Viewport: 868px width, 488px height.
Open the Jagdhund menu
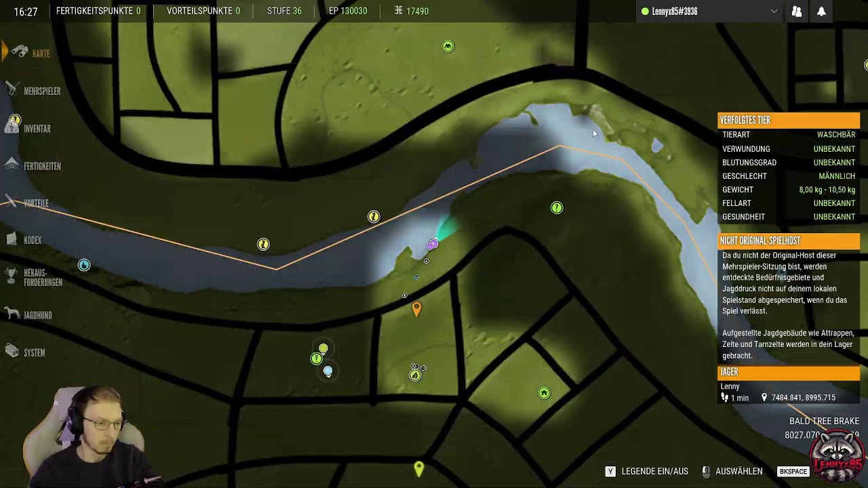coord(37,315)
